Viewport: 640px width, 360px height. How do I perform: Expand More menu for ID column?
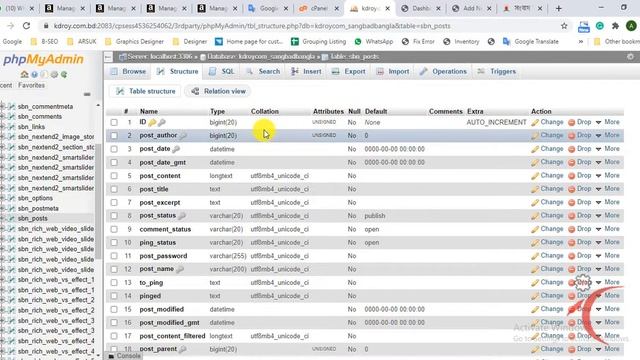pos(608,122)
